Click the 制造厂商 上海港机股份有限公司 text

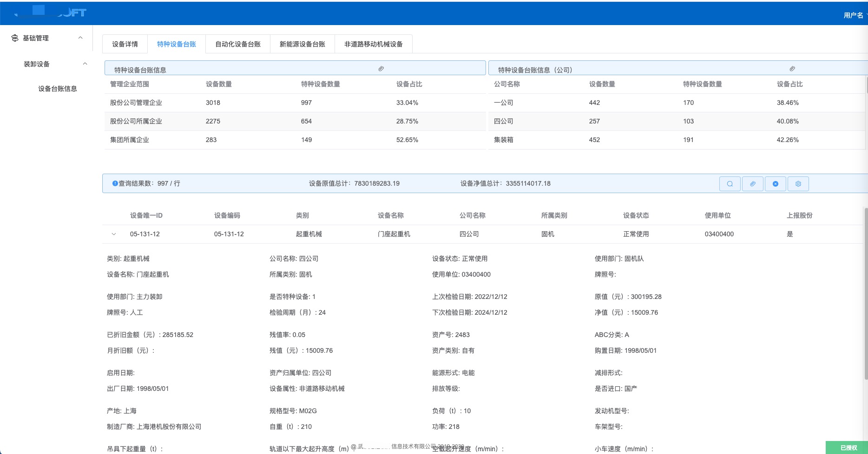pyautogui.click(x=154, y=427)
